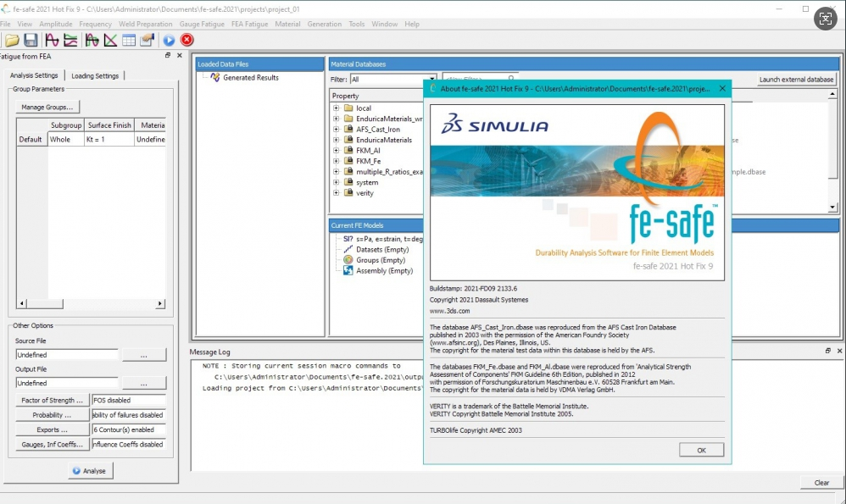
Task: Click the hand properties toolbar icon
Action: [147, 40]
